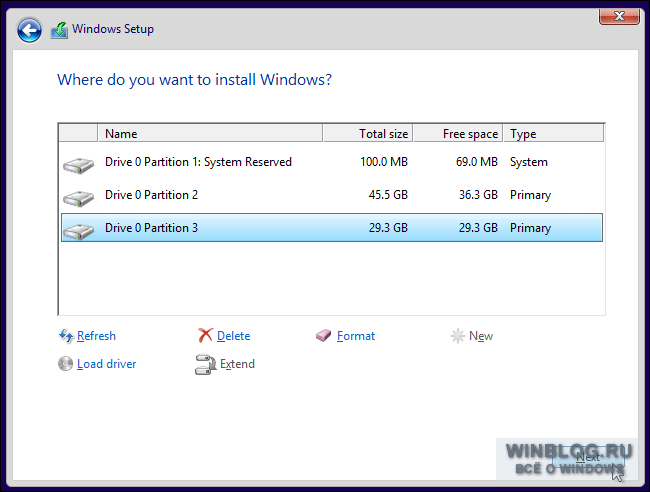
Task: Click the 69.0 MB free space value
Action: pyautogui.click(x=477, y=162)
